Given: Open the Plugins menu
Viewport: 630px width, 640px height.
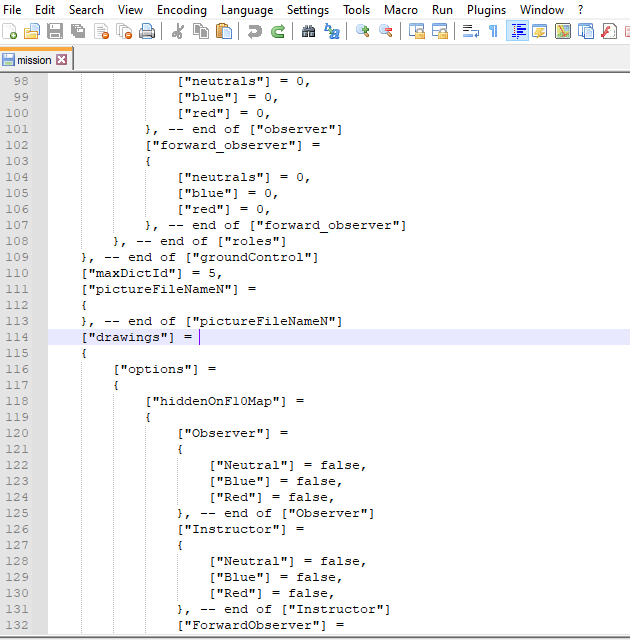Looking at the screenshot, I should 486,9.
